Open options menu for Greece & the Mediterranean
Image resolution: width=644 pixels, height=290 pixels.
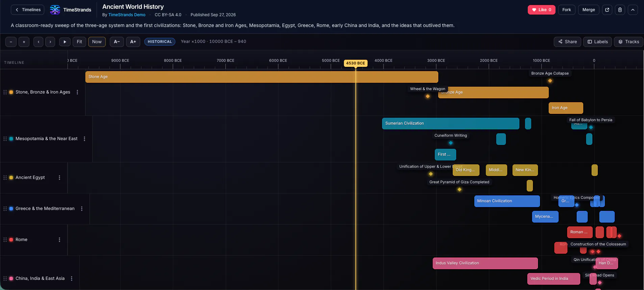82,209
